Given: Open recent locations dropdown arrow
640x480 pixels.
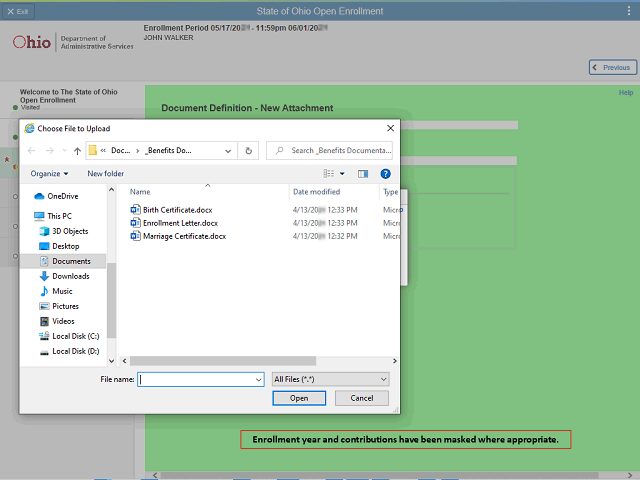Looking at the screenshot, I should coord(64,151).
